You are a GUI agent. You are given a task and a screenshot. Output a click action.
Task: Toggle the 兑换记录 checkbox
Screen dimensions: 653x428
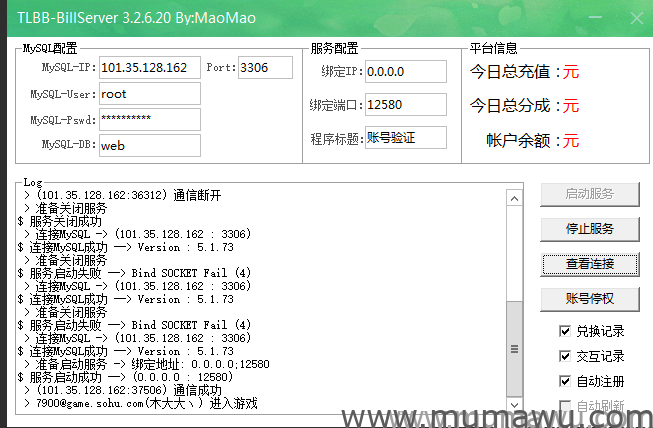tap(566, 331)
